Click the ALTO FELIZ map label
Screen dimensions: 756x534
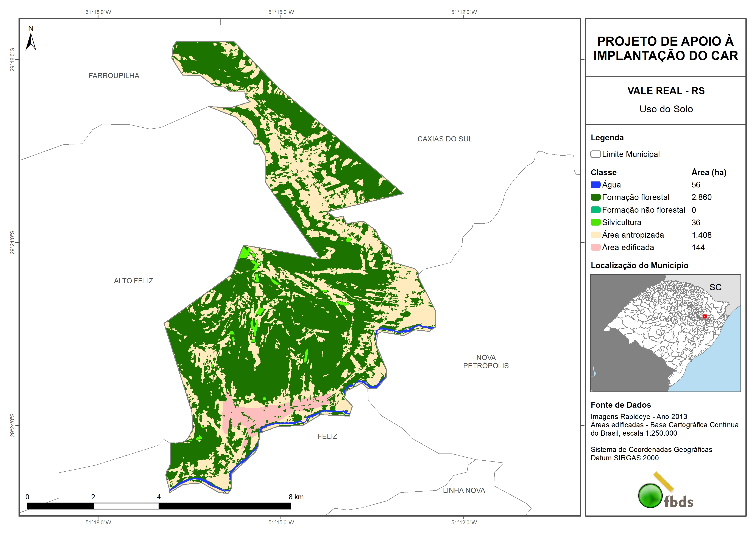point(133,281)
